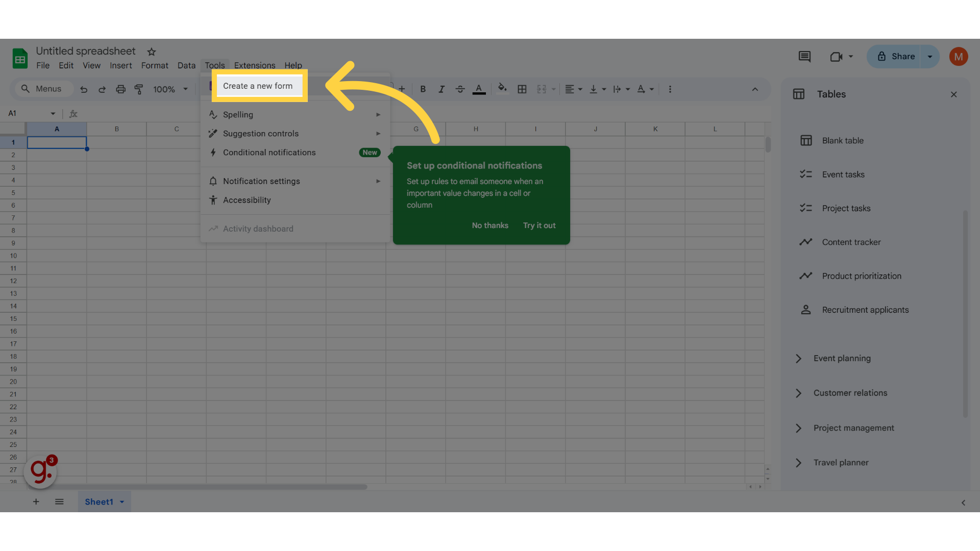Click the A1 name box
The image size is (980, 551).
click(x=31, y=113)
